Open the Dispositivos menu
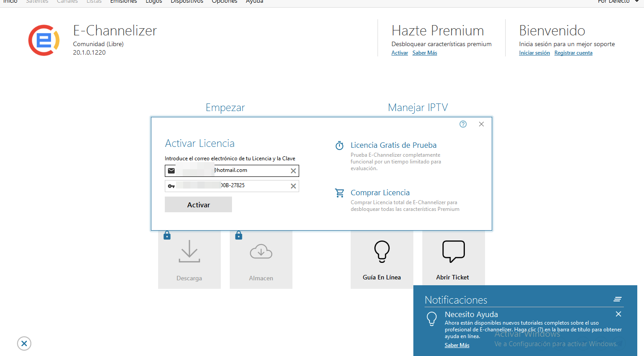 187,1
